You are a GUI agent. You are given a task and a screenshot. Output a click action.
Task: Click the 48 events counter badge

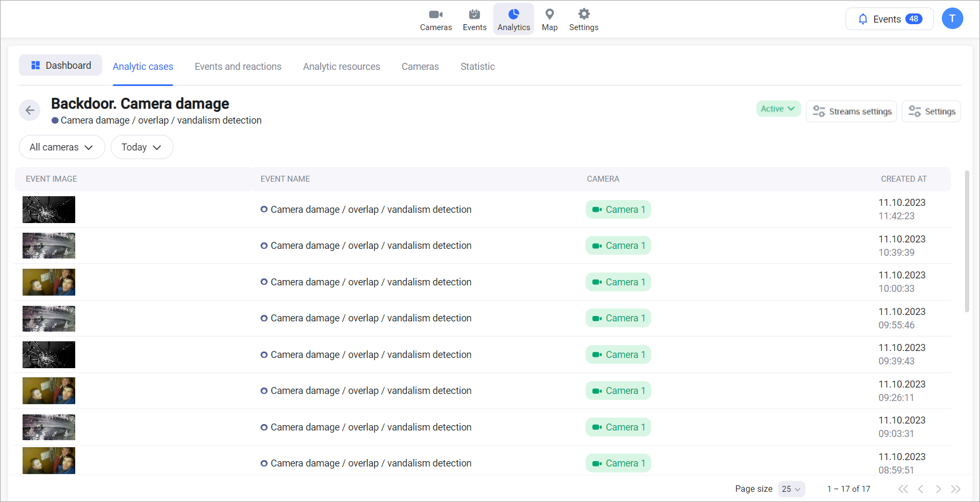point(914,19)
